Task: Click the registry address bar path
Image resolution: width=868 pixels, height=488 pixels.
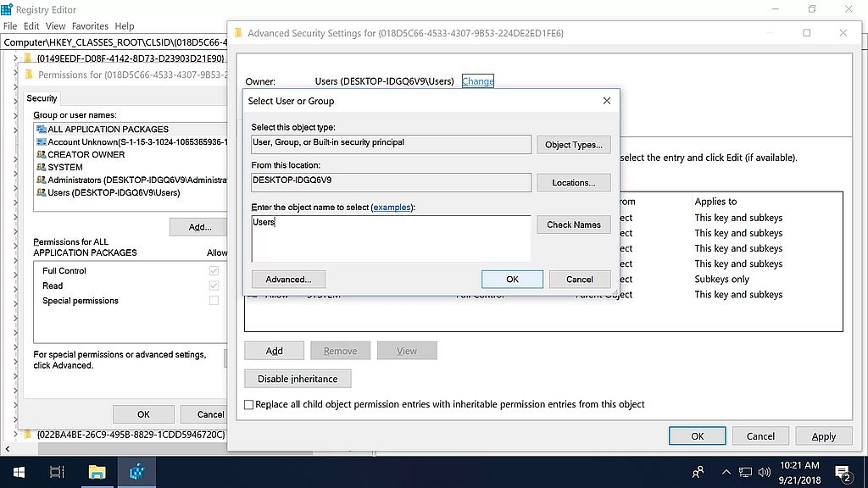Action: pyautogui.click(x=114, y=42)
